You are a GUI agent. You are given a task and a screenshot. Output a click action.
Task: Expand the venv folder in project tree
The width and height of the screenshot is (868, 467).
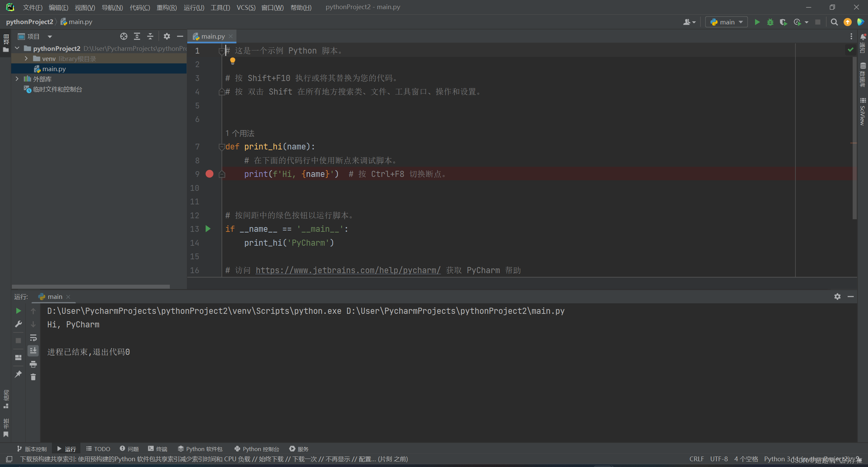[26, 59]
